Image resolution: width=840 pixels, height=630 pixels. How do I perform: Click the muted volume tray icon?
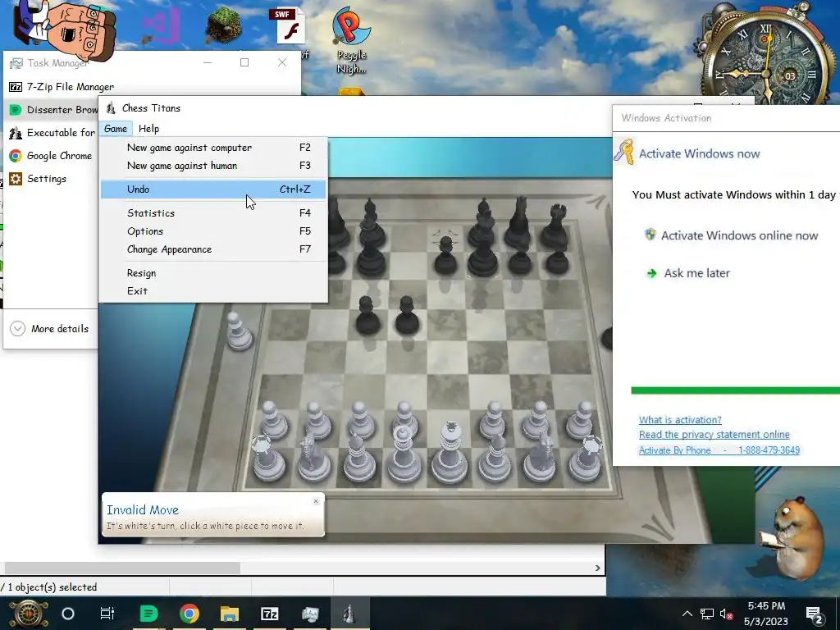727,614
